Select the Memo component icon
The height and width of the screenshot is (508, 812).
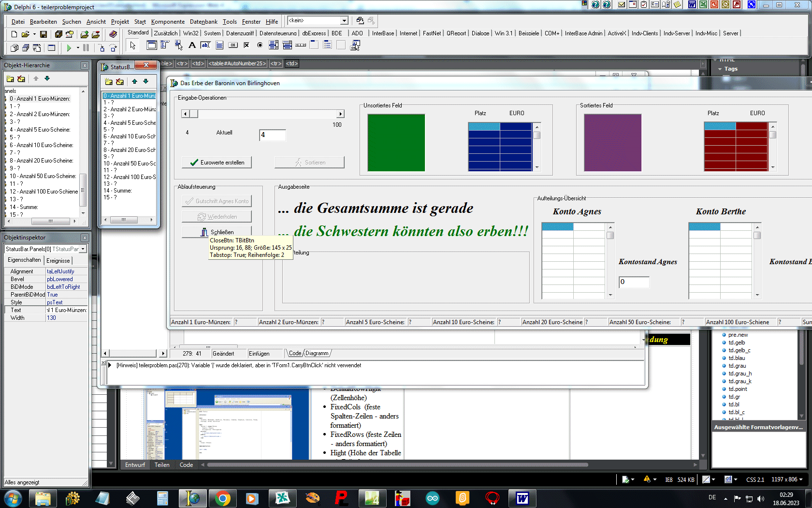pyautogui.click(x=219, y=45)
